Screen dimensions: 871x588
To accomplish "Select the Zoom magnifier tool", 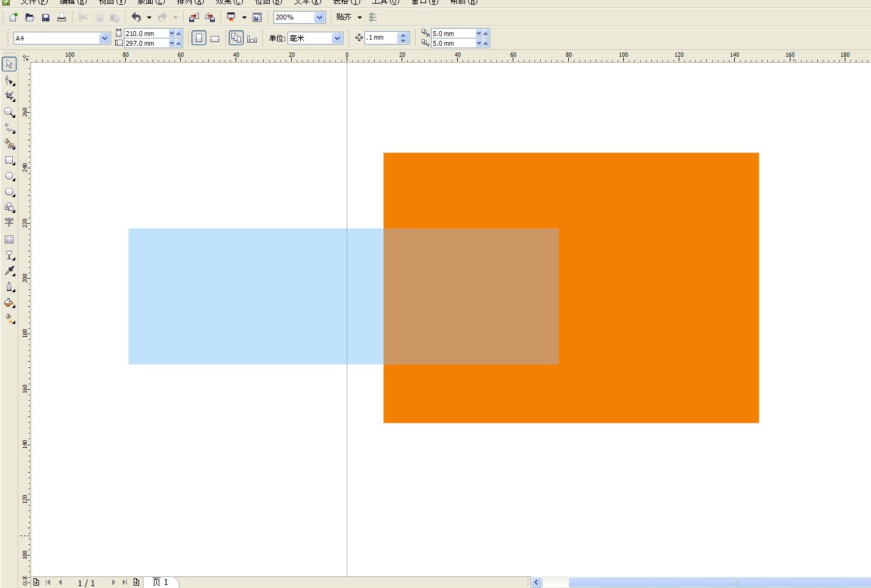I will (9, 112).
